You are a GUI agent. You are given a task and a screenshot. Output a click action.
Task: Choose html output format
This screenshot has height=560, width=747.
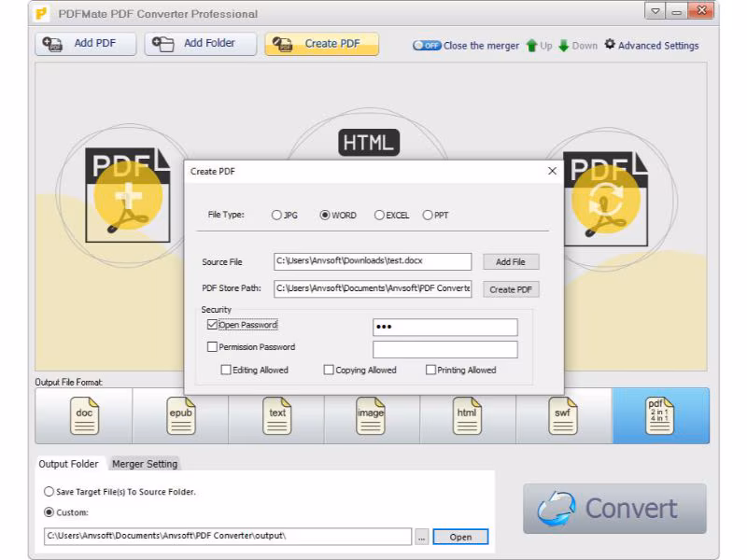(x=467, y=415)
